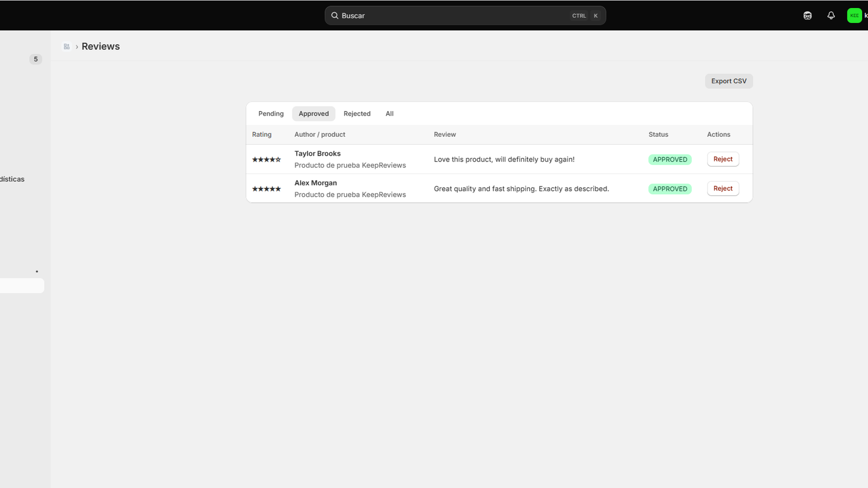Focus the Buscar search field
Image resolution: width=868 pixels, height=488 pixels.
pos(465,16)
